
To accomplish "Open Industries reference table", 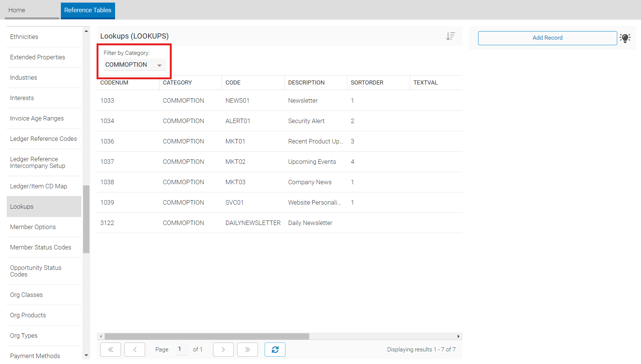I will (x=44, y=77).
